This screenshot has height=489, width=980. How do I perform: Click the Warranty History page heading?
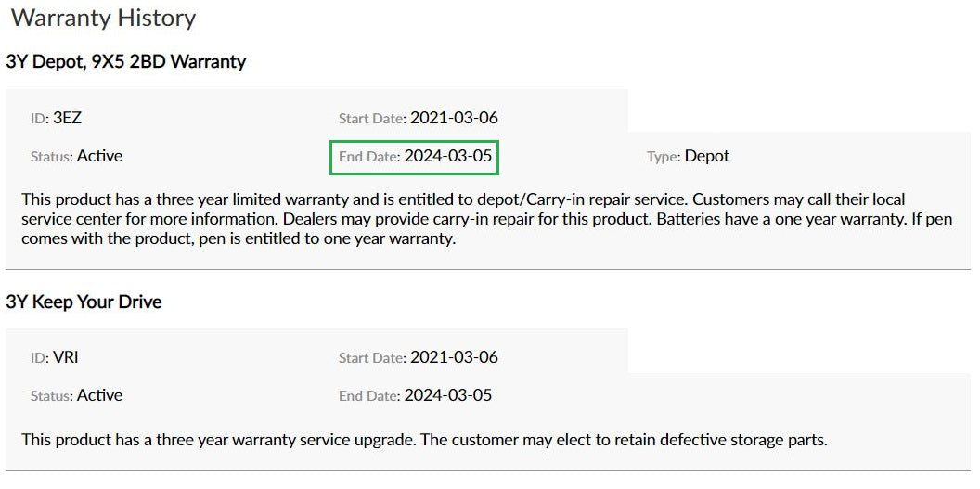103,18
